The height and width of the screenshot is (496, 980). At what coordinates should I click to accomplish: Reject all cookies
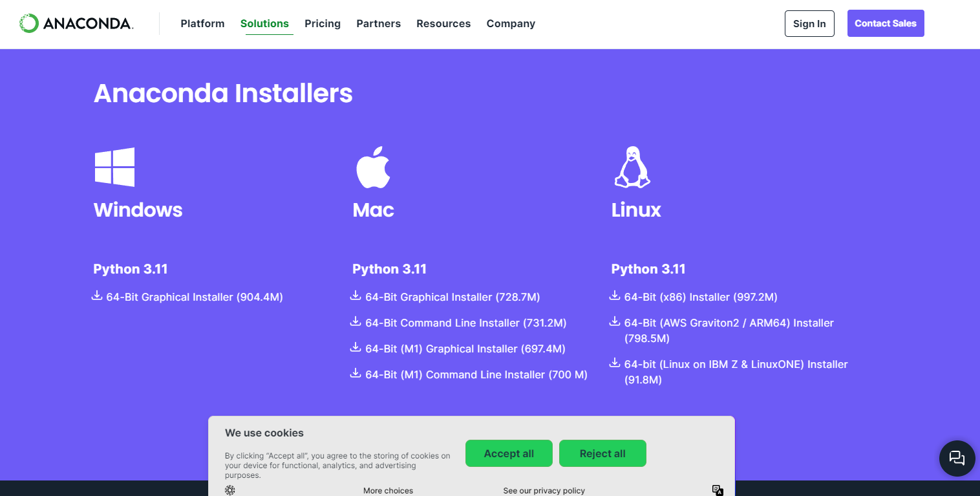tap(602, 453)
